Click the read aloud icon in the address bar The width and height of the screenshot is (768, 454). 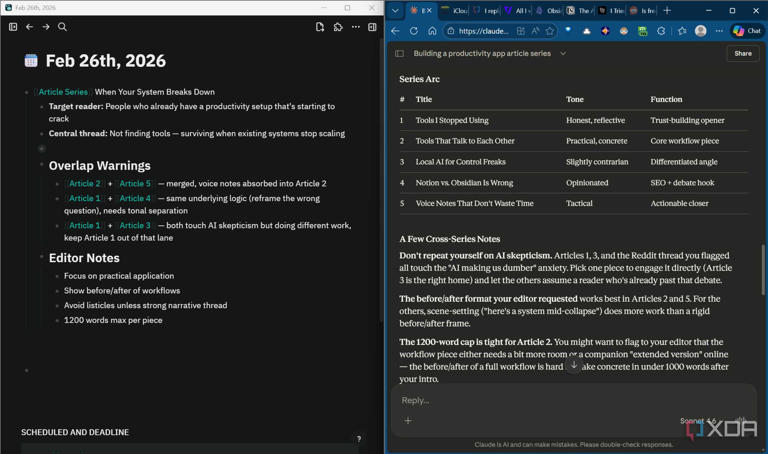pos(535,31)
